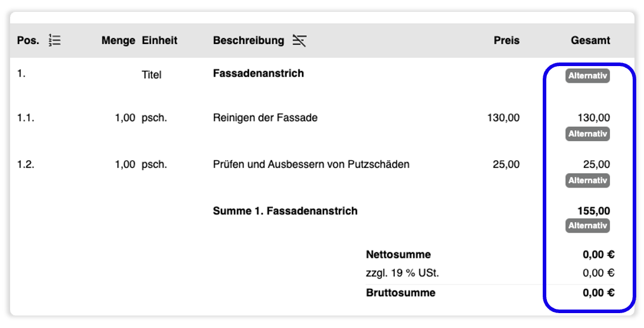The image size is (644, 328).
Task: Select the Pos. column header
Action: tap(29, 40)
